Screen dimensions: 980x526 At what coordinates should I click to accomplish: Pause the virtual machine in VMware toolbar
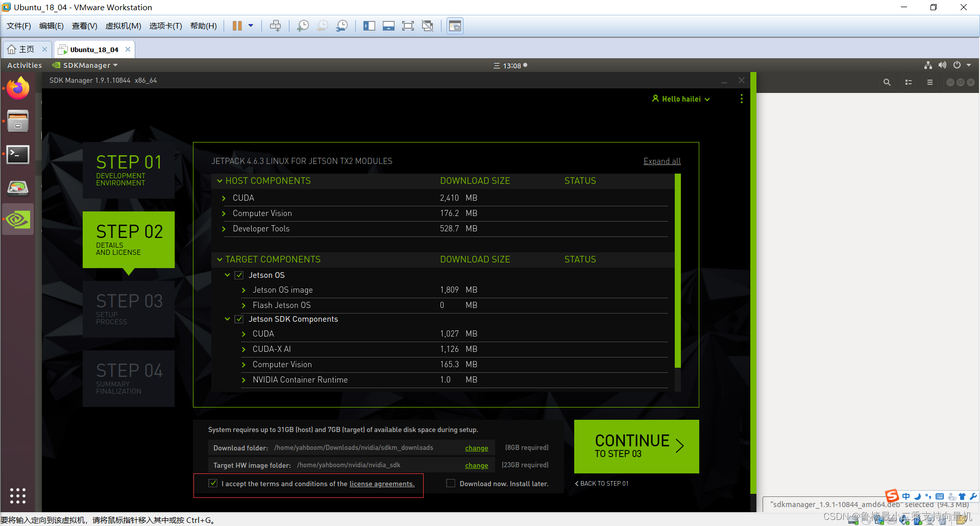[x=237, y=26]
